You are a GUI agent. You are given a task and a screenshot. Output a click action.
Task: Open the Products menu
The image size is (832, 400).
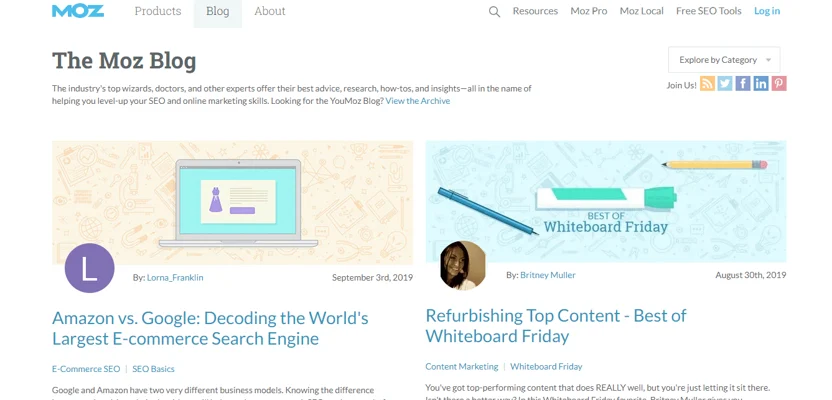click(158, 11)
